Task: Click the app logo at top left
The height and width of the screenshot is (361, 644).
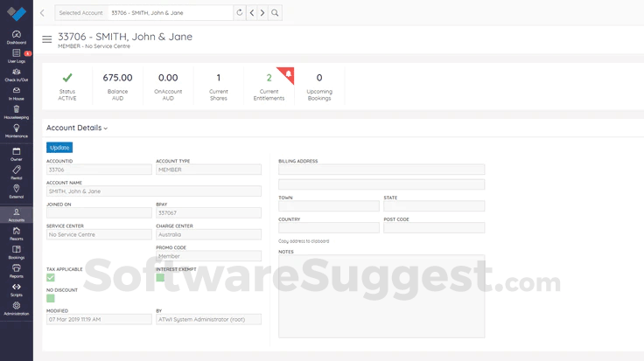Action: click(x=17, y=13)
